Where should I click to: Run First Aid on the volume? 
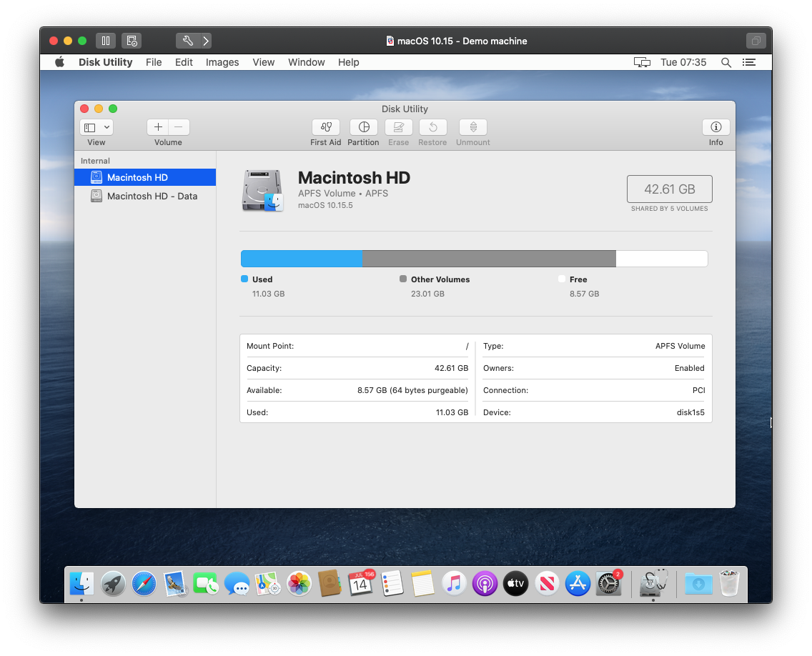[326, 127]
